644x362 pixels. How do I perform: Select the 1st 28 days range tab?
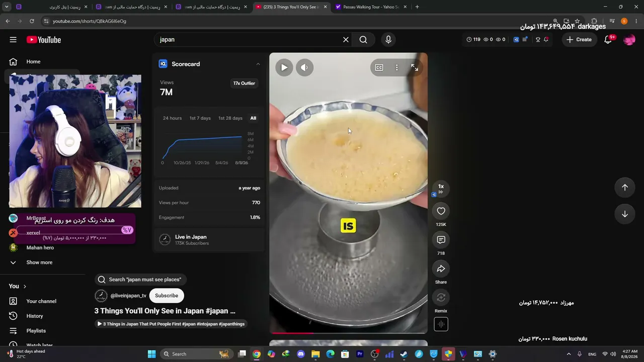click(x=230, y=118)
